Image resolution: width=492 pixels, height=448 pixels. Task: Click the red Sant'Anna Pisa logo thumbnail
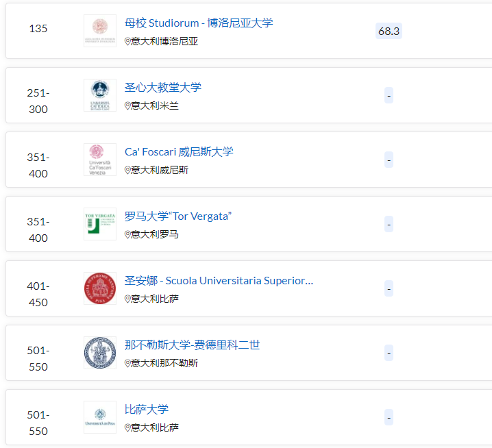(100, 288)
